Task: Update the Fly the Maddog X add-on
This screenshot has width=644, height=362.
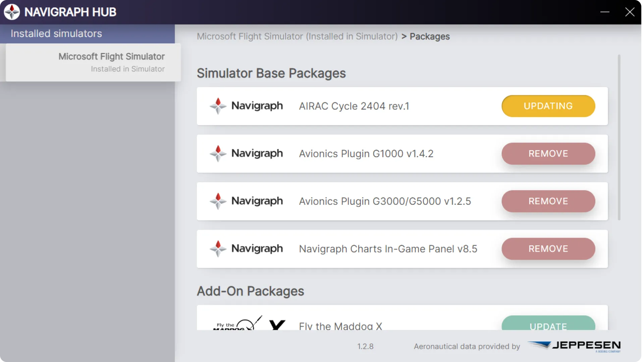Action: 548,326
